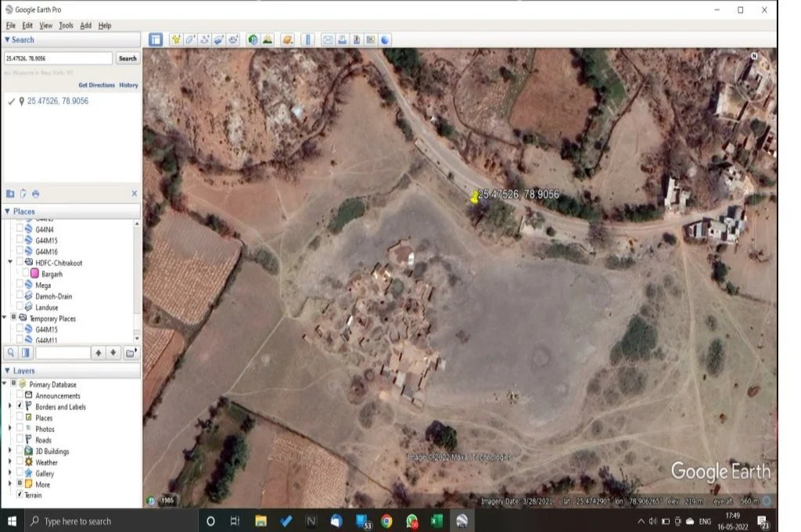Save the current image view
This screenshot has width=801, height=532.
point(357,39)
